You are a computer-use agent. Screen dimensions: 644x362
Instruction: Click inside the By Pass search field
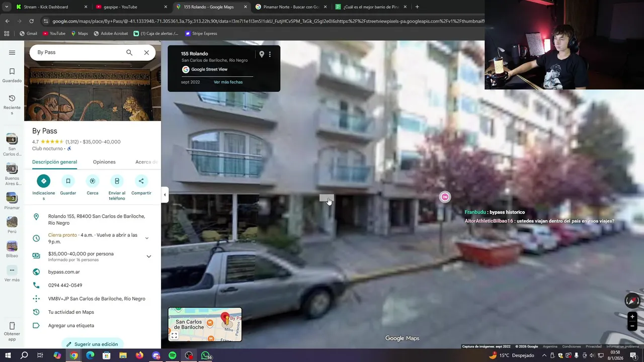tap(78, 52)
